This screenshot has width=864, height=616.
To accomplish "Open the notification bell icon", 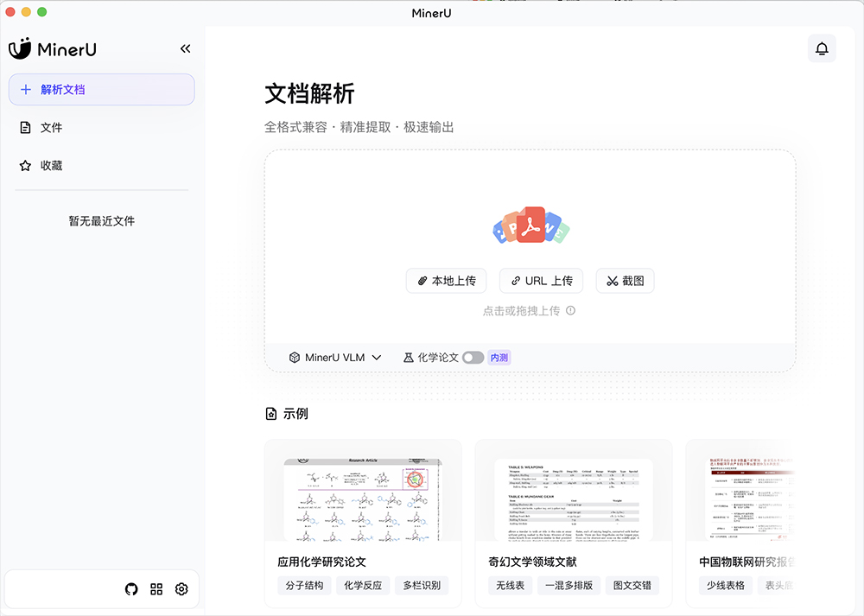I will (821, 48).
